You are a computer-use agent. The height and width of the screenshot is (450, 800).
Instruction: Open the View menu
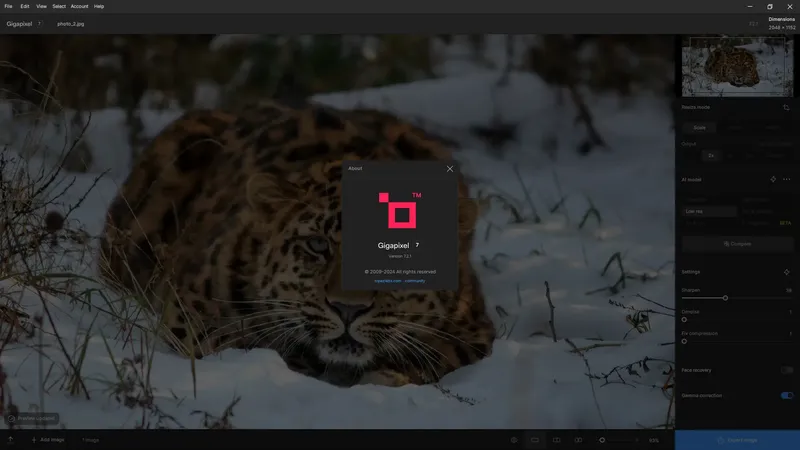click(x=41, y=6)
